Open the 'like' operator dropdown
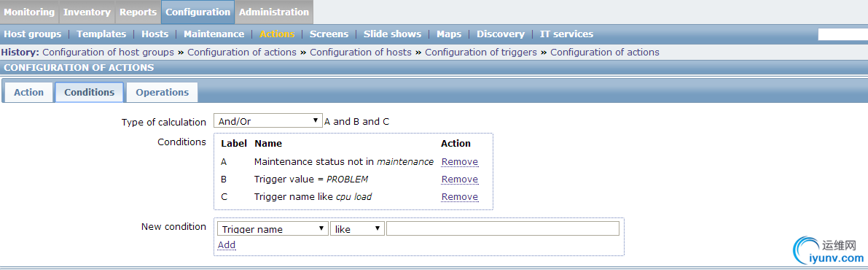 [x=358, y=229]
